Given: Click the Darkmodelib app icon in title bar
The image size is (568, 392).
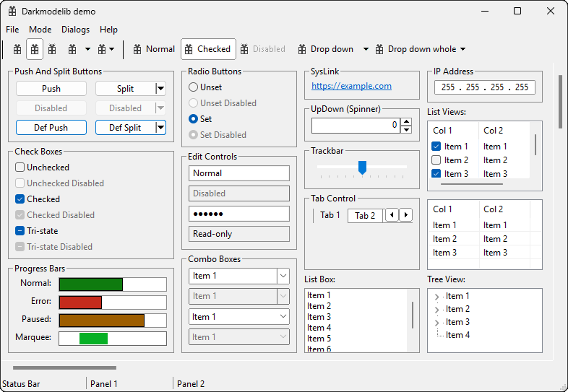Looking at the screenshot, I should point(12,12).
